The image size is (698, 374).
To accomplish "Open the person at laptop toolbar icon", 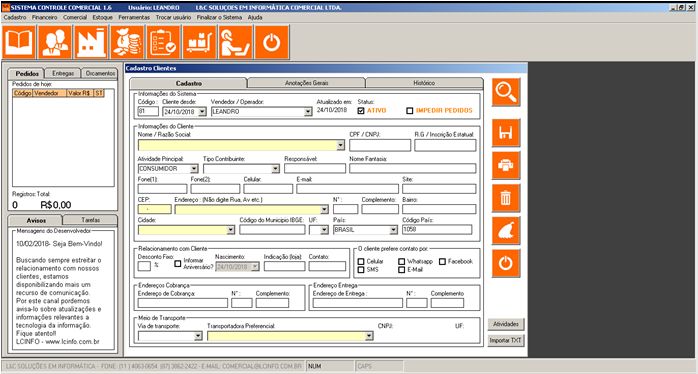I will click(235, 42).
